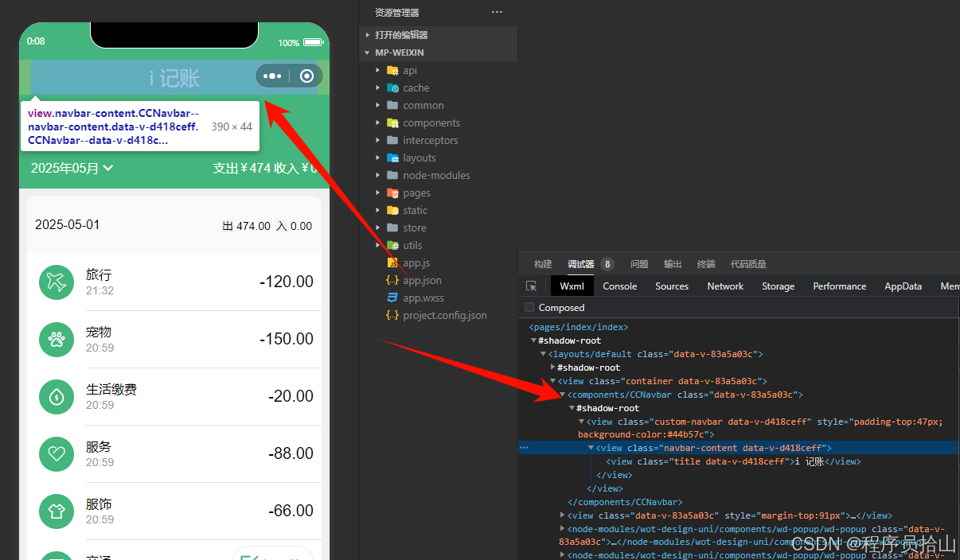Select the -120.00 旅行 amount
This screenshot has width=960, height=560.
tap(287, 282)
